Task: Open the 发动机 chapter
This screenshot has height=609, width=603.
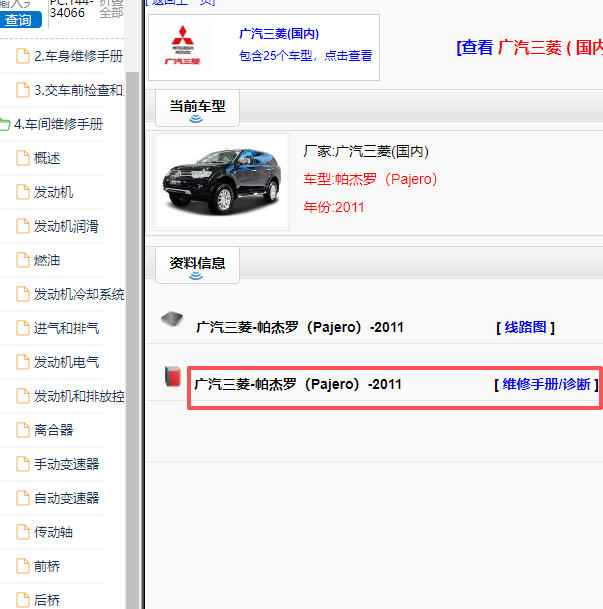Action: 54,192
